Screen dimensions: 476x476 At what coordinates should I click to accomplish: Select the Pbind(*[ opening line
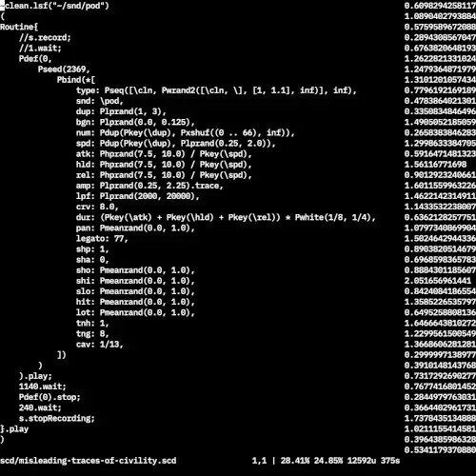pos(76,80)
